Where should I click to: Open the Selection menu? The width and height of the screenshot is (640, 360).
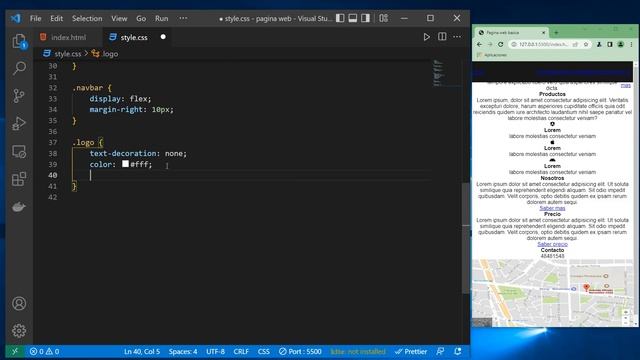coord(87,18)
